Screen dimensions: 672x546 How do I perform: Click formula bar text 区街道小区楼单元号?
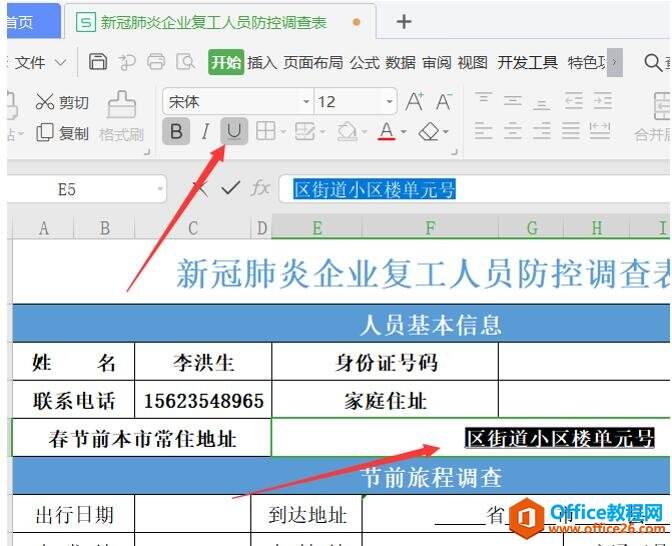(374, 189)
